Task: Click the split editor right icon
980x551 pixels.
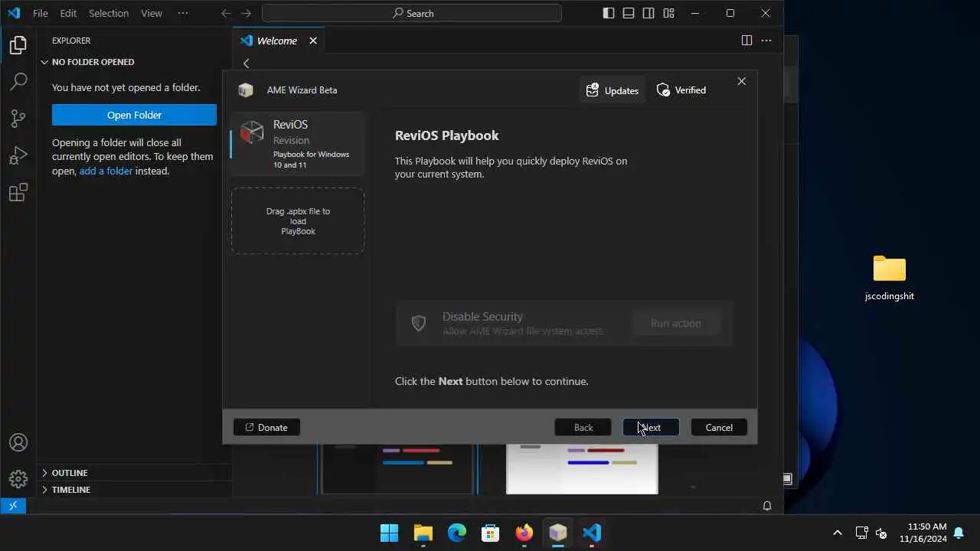Action: click(746, 41)
